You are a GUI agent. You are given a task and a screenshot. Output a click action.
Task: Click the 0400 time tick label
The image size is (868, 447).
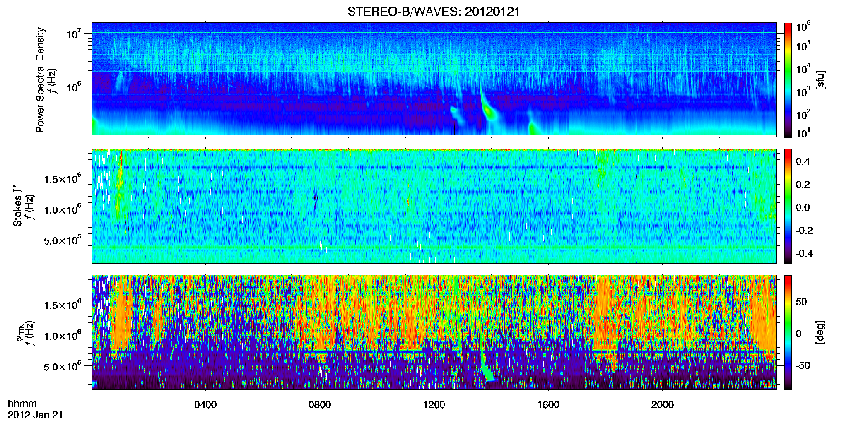(205, 405)
